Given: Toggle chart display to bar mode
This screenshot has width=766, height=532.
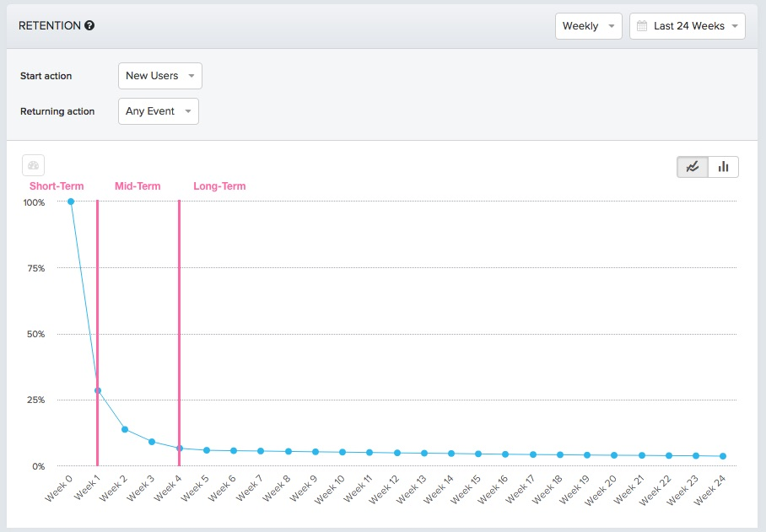Looking at the screenshot, I should coord(723,166).
